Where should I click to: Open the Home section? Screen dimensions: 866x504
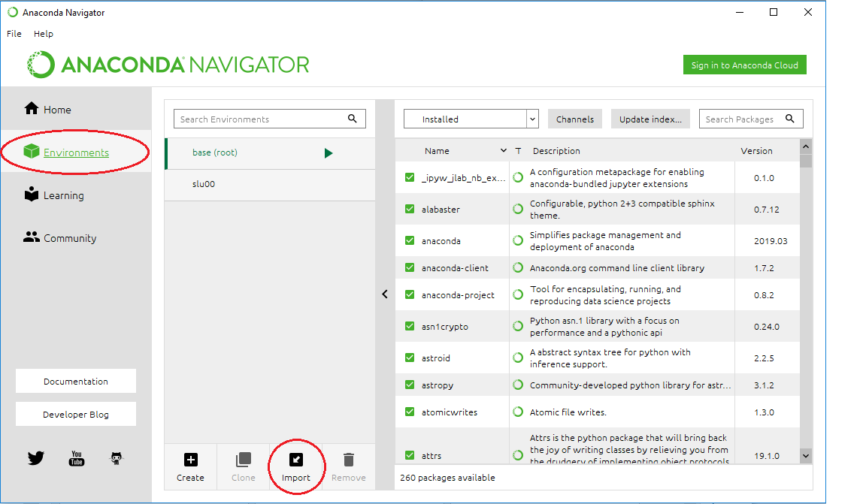[x=48, y=110]
